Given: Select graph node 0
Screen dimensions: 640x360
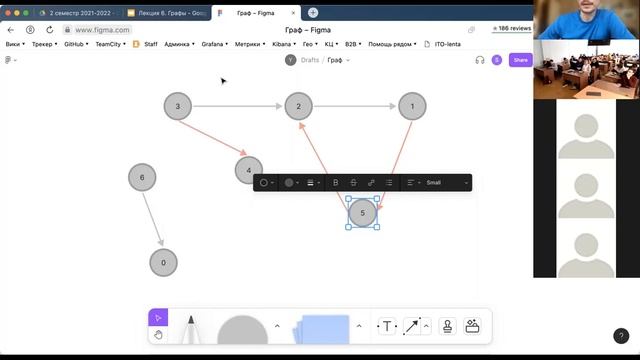Looking at the screenshot, I should (x=163, y=262).
